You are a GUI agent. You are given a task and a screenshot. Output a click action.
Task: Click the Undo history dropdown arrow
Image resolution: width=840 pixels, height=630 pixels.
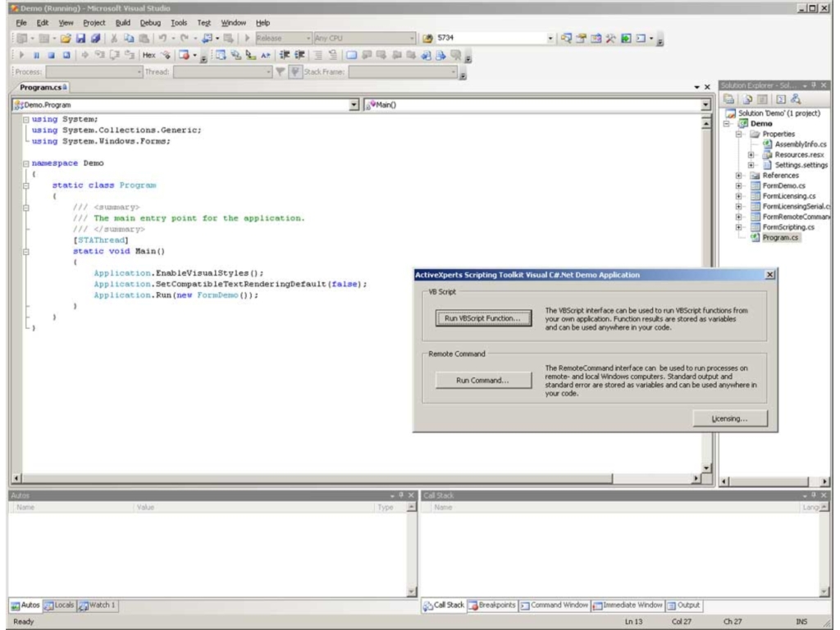pyautogui.click(x=172, y=38)
